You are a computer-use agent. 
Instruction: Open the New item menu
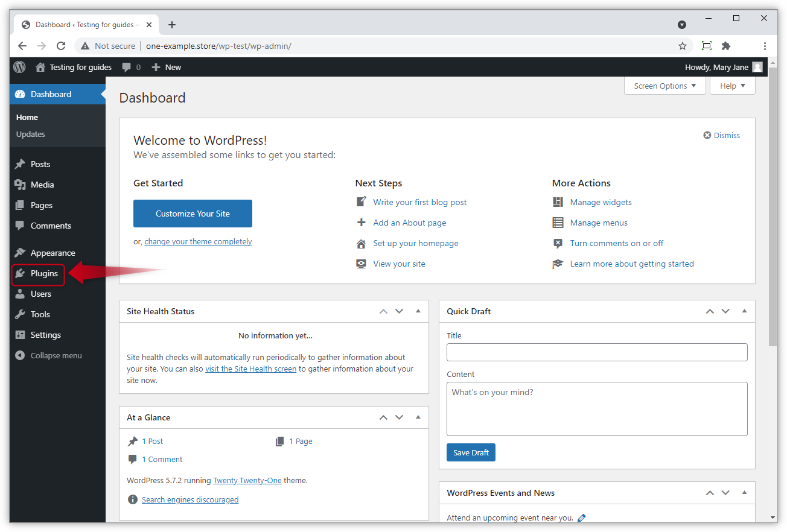[x=166, y=67]
